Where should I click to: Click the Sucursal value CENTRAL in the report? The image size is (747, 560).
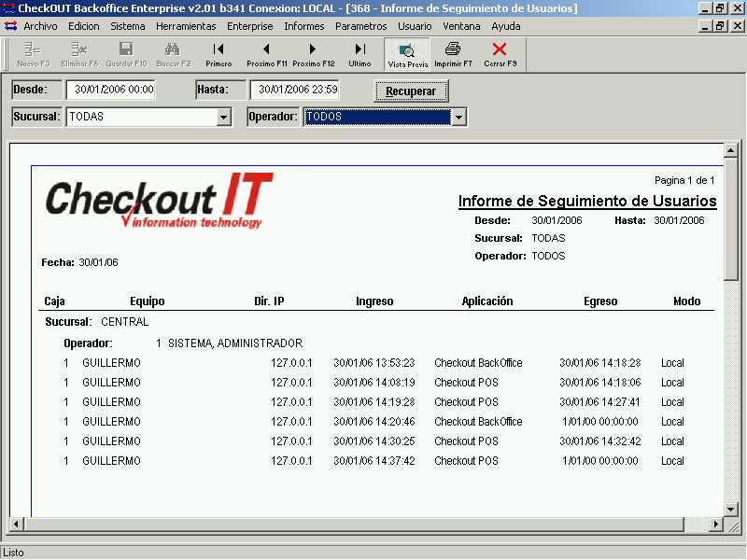point(125,322)
